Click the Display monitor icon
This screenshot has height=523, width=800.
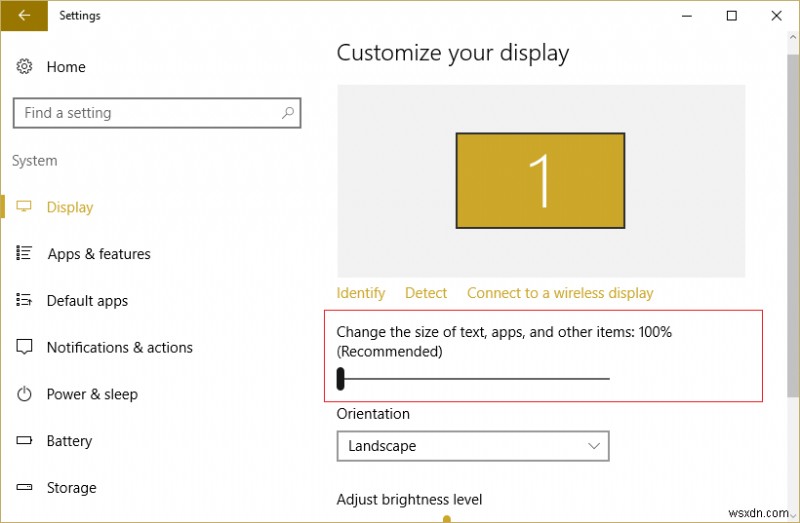click(25, 207)
